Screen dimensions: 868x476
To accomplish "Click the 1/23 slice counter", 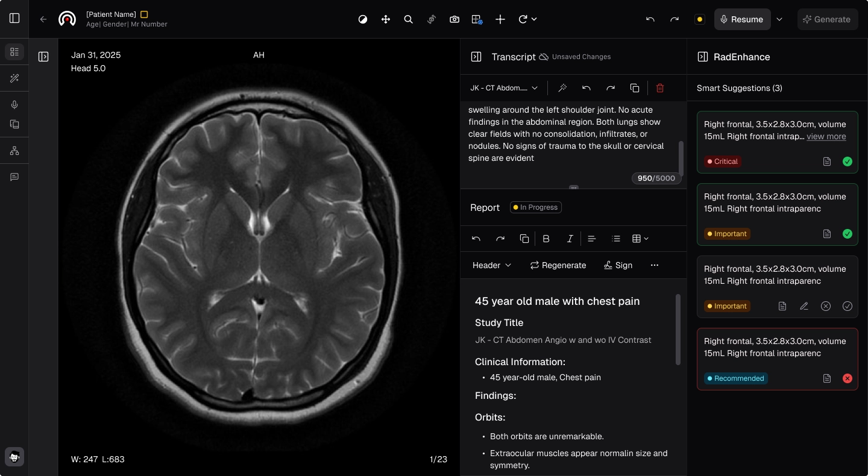I will 438,459.
